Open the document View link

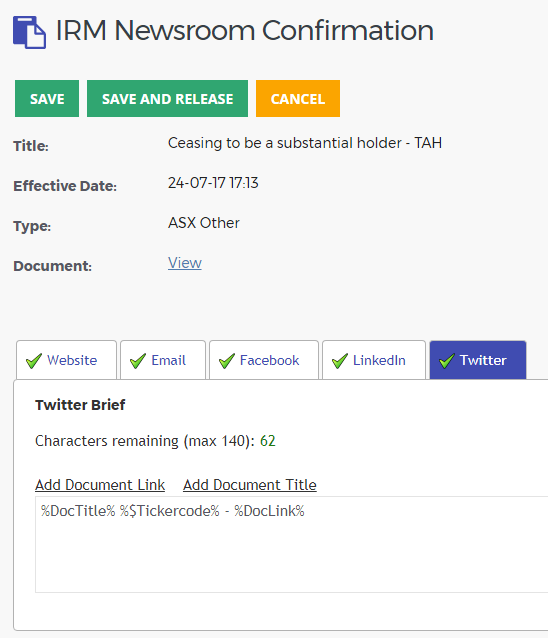click(x=185, y=263)
